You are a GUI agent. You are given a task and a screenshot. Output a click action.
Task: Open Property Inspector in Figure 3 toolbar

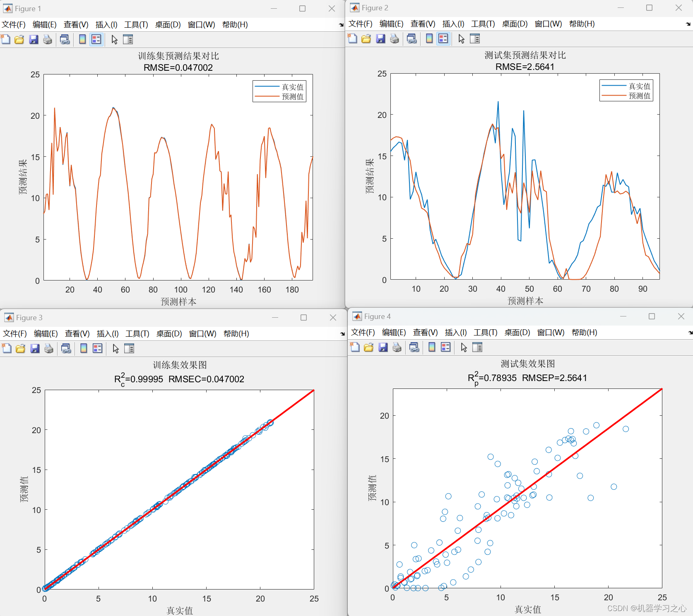click(129, 348)
